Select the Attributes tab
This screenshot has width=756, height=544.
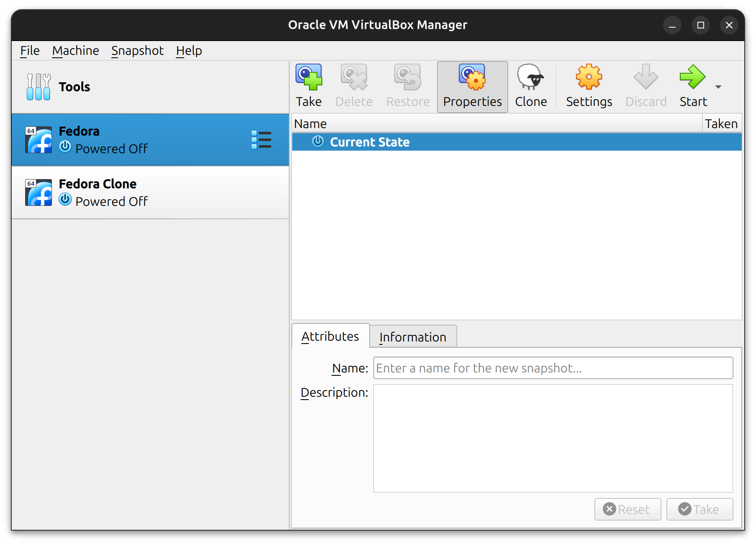pyautogui.click(x=330, y=336)
